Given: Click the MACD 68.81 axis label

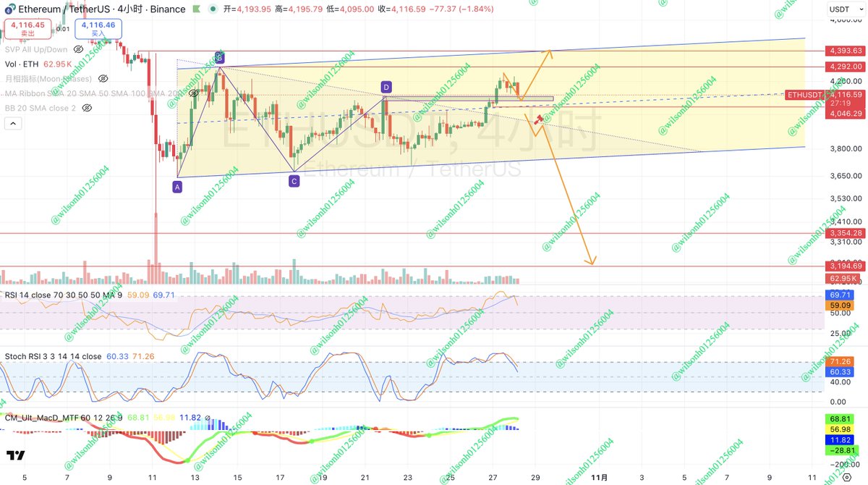Looking at the screenshot, I should click(839, 419).
